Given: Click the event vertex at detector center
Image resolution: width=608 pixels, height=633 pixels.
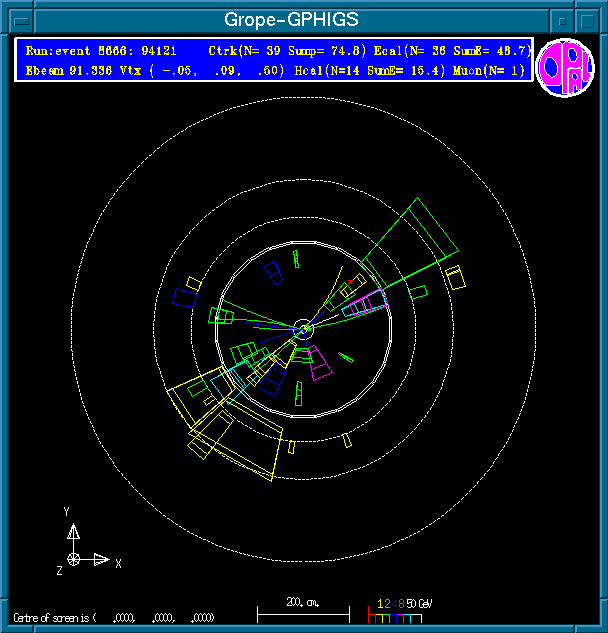Looking at the screenshot, I should [304, 328].
